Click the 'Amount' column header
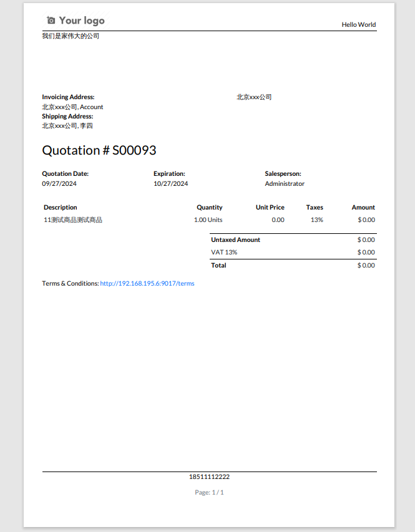415x532 pixels. pyautogui.click(x=363, y=207)
